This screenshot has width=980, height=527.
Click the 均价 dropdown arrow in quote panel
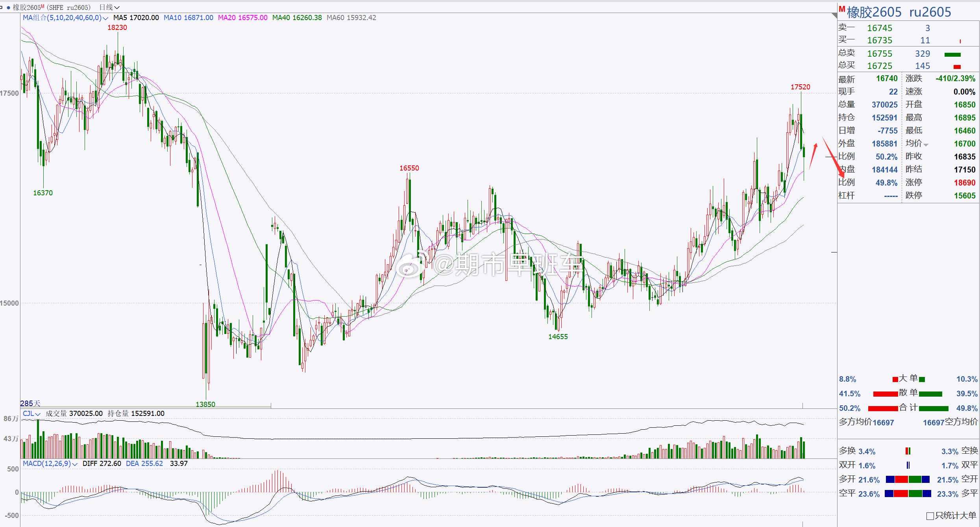point(926,145)
